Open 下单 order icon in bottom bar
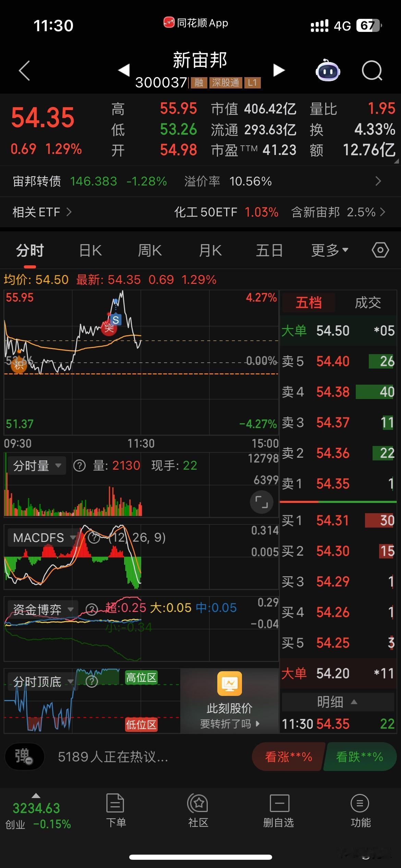Image resolution: width=401 pixels, height=868 pixels. coord(116,810)
